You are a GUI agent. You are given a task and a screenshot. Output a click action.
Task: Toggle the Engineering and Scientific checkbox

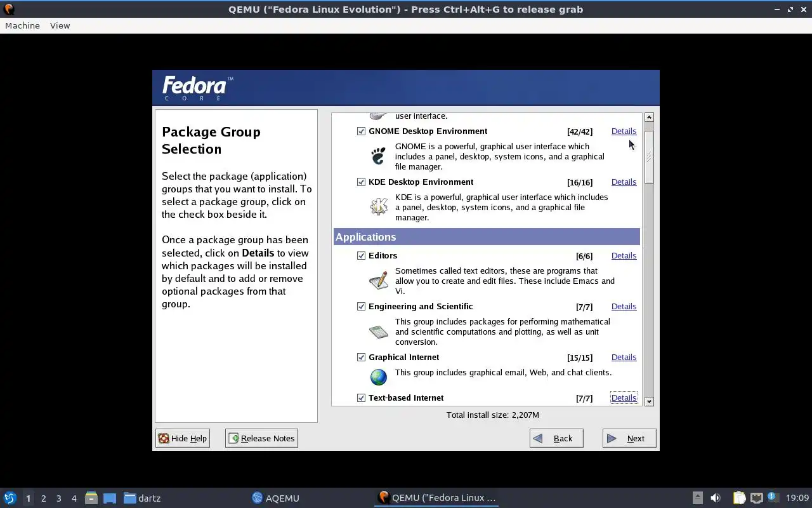tap(361, 307)
